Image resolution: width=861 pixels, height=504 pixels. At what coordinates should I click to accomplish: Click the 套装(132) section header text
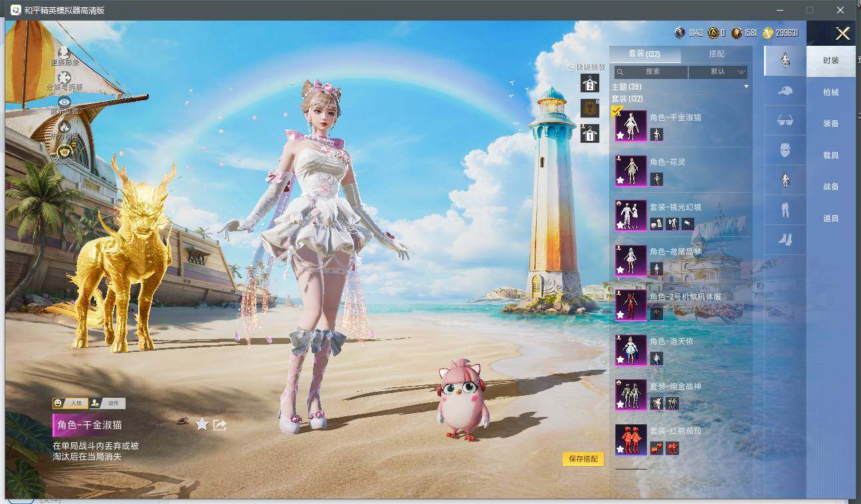pos(626,99)
